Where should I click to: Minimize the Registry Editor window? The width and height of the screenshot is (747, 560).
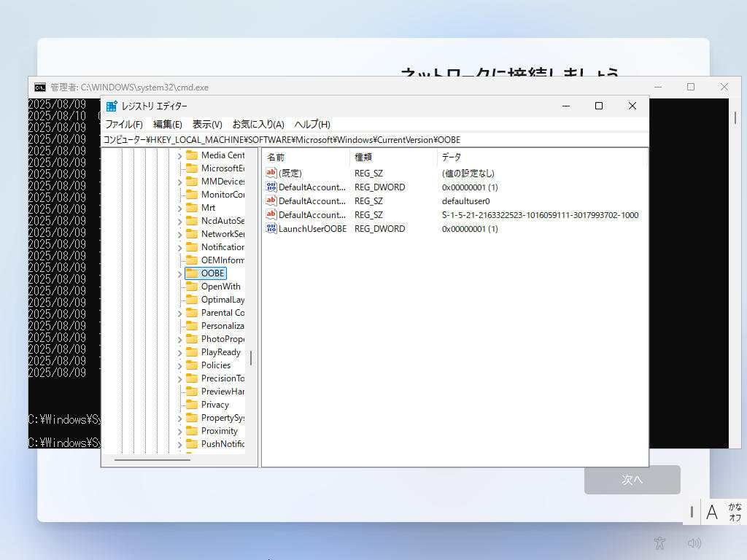click(x=566, y=106)
